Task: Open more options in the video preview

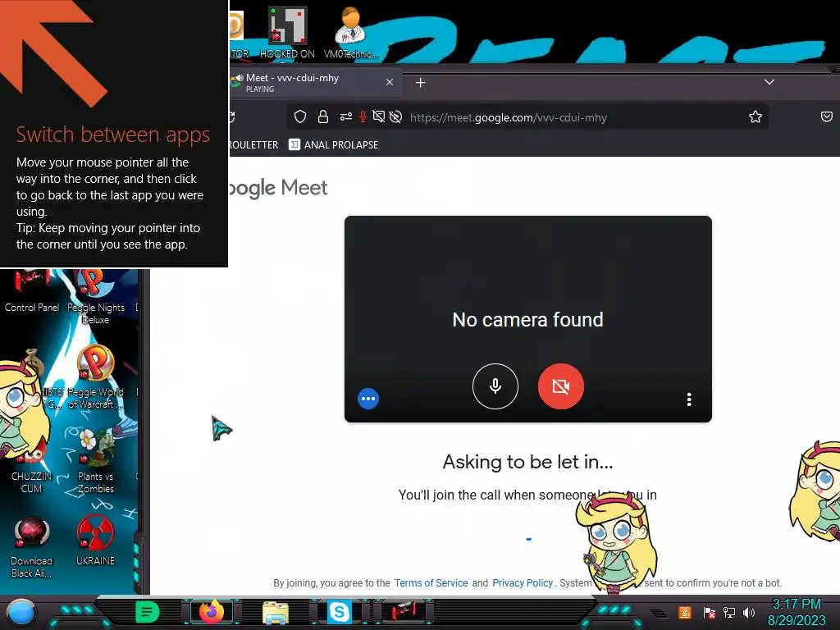Action: (689, 399)
